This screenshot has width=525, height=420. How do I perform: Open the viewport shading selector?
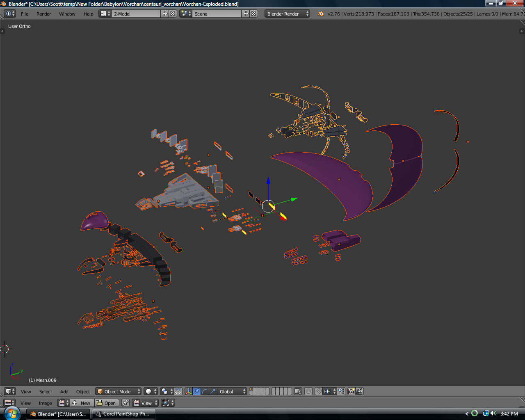point(151,391)
